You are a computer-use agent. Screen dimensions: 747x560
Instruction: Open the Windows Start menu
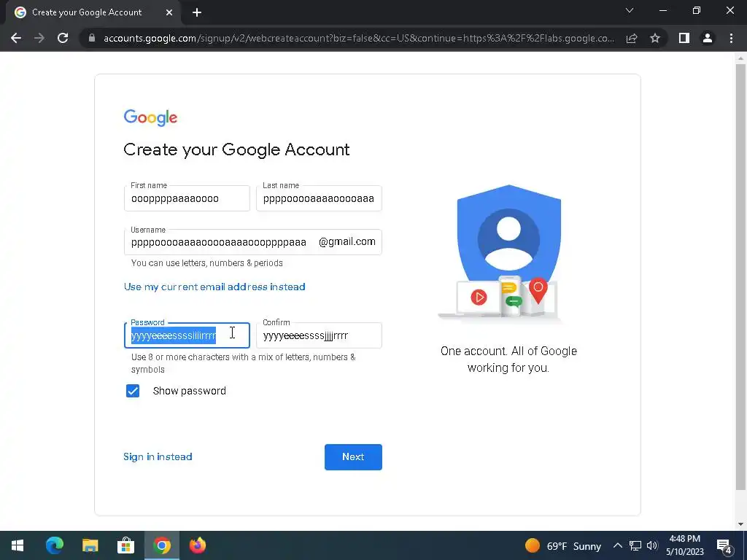coord(18,545)
